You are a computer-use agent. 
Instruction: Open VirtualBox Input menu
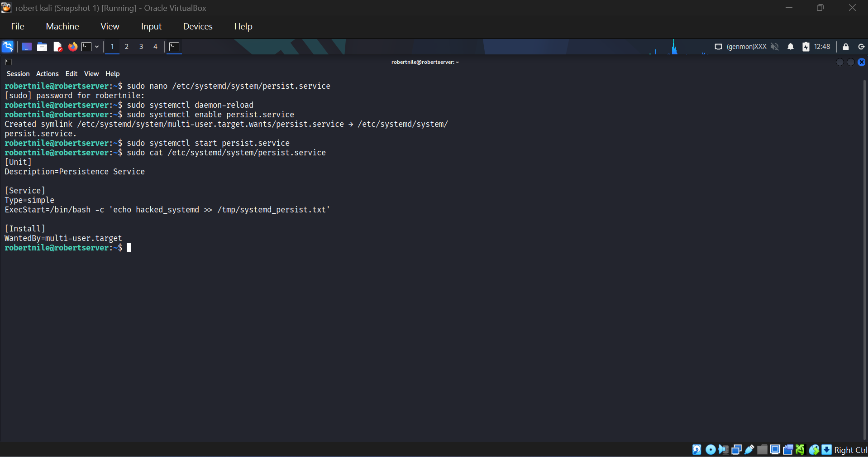click(x=151, y=26)
